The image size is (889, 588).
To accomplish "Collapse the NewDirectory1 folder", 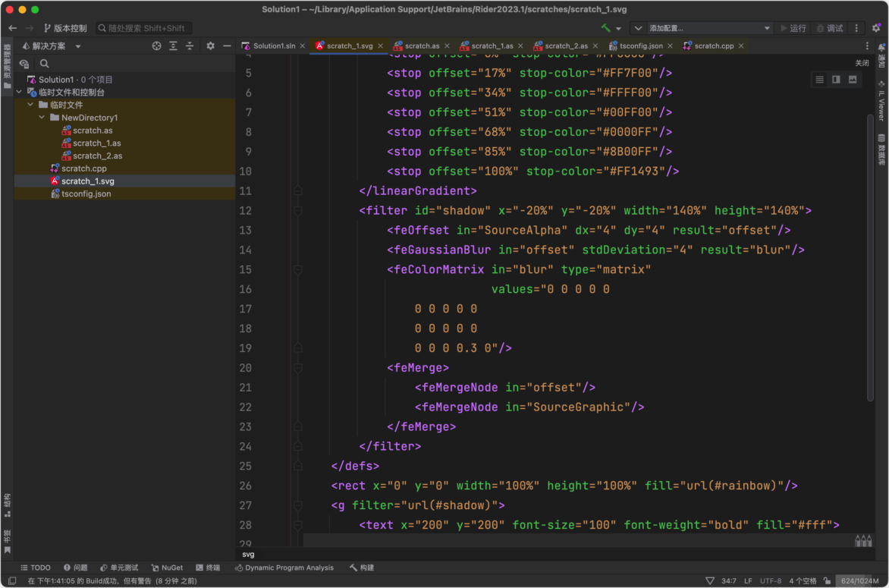I will coord(42,118).
